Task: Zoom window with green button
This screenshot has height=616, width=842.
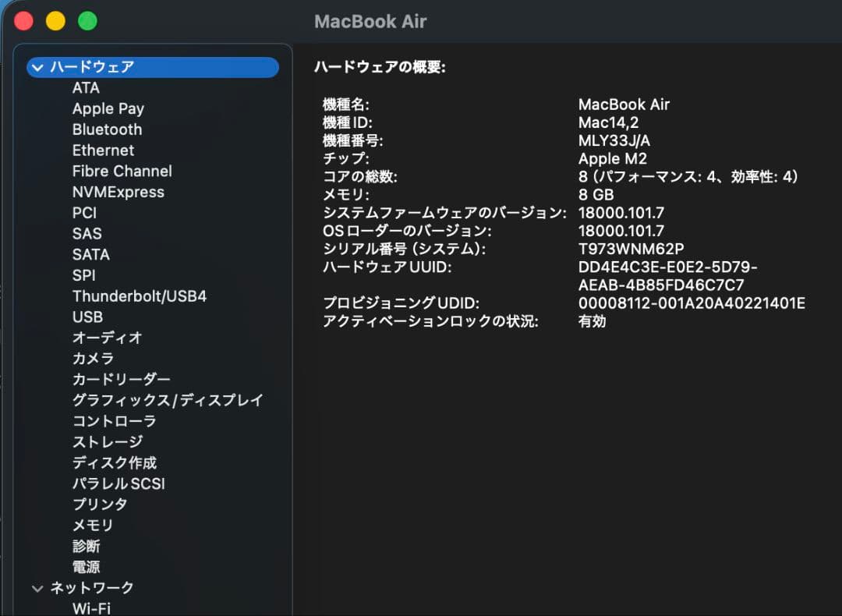Action: [x=87, y=21]
